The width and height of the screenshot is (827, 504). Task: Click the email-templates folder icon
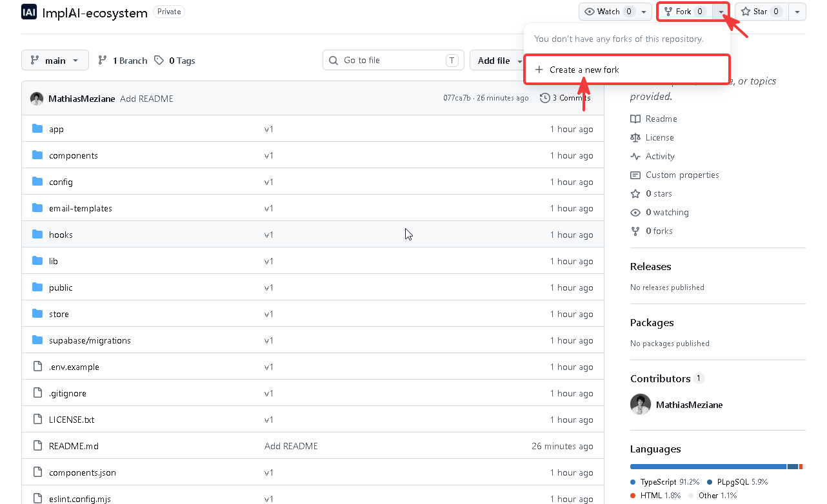point(37,208)
